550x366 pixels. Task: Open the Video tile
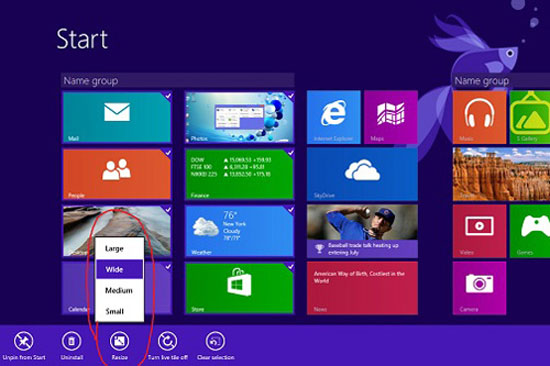[479, 231]
